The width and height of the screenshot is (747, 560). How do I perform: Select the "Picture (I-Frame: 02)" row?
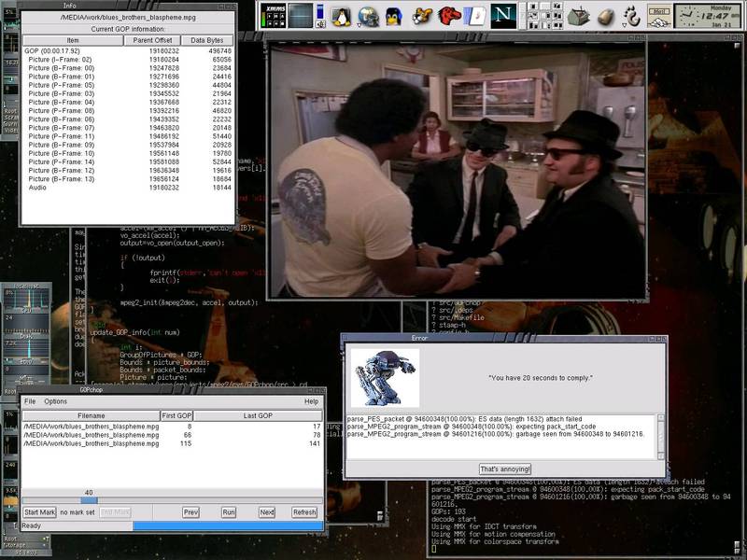(128, 60)
